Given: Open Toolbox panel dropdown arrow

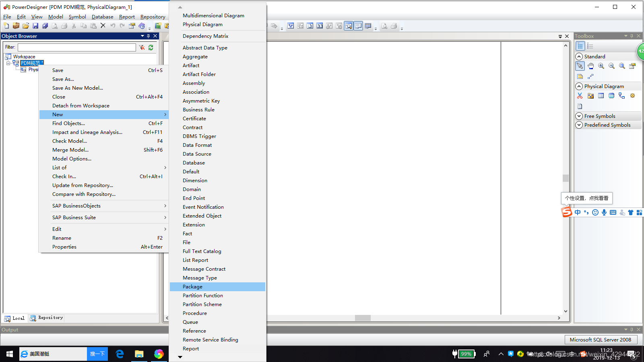Looking at the screenshot, I should [626, 36].
